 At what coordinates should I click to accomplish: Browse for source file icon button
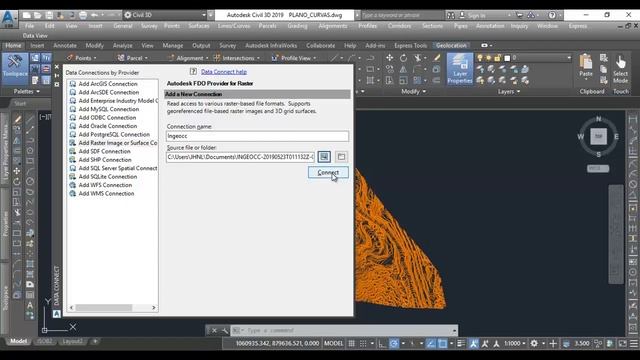324,157
